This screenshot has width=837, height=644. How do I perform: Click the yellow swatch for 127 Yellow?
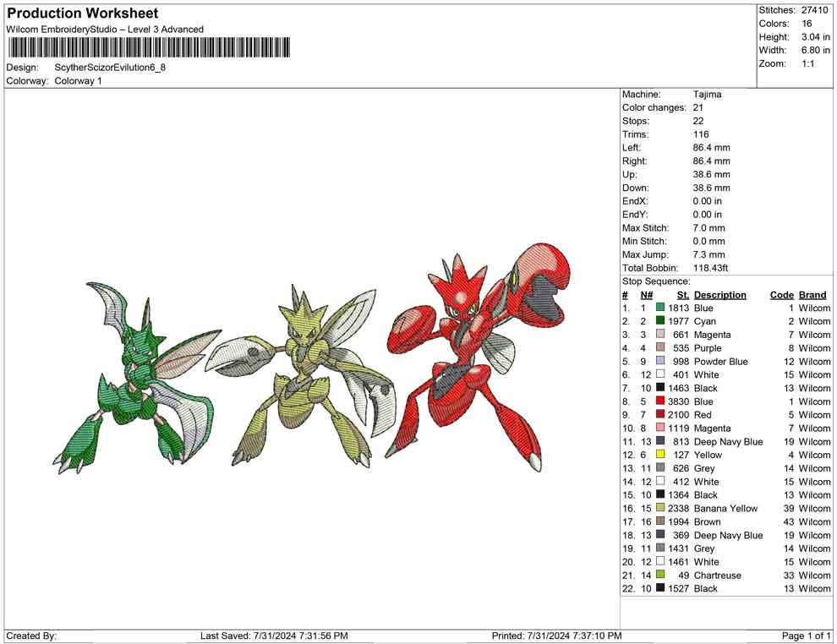coord(660,455)
